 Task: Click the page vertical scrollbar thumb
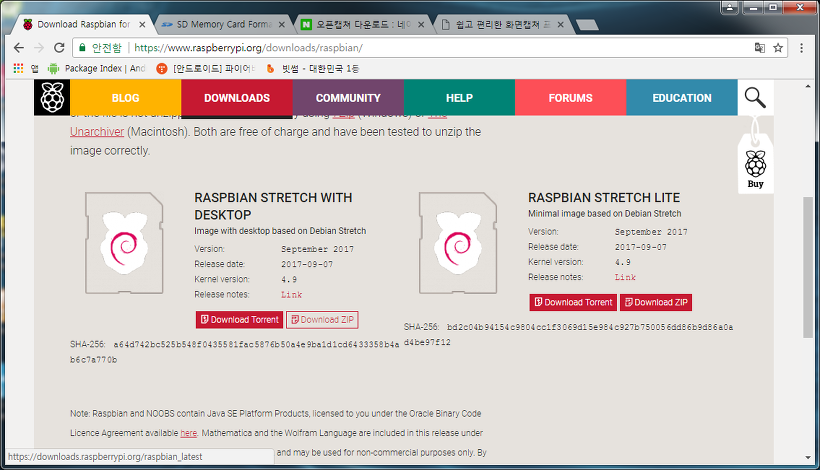pyautogui.click(x=808, y=267)
